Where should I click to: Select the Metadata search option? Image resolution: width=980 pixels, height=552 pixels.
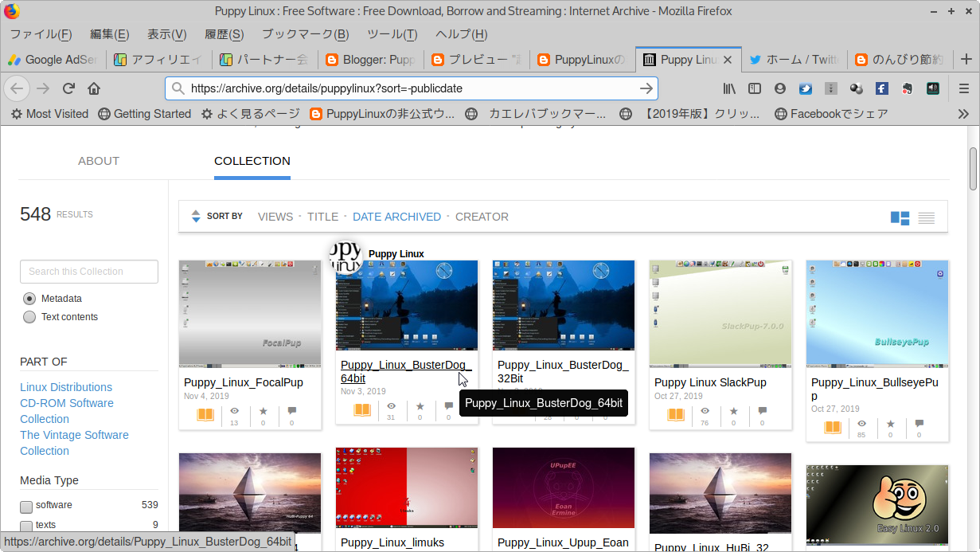(29, 299)
